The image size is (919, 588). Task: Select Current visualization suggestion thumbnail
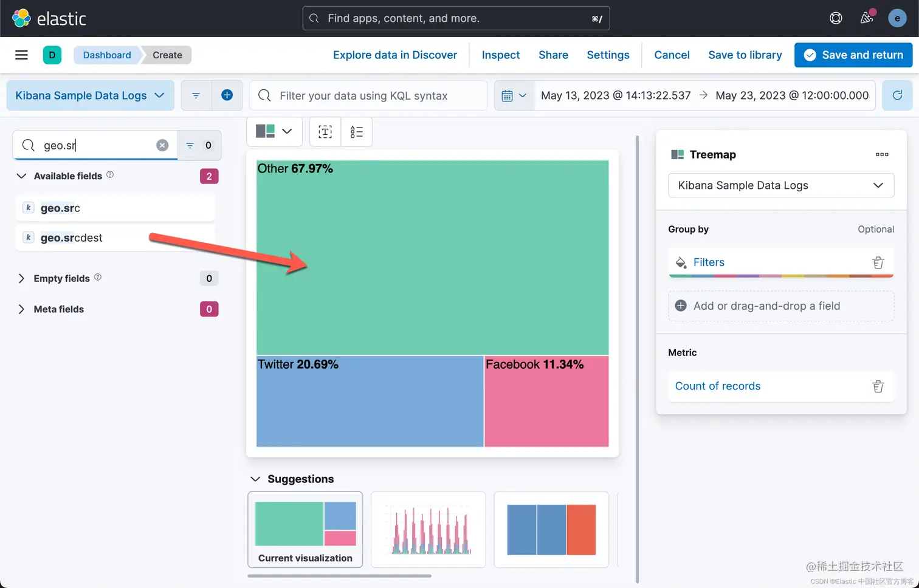pyautogui.click(x=305, y=530)
